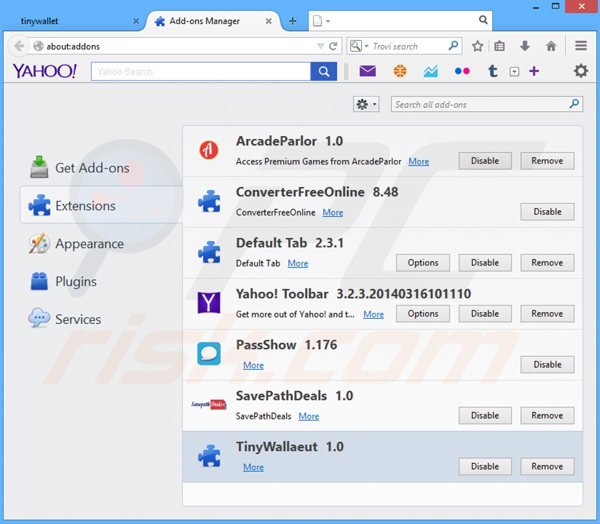This screenshot has width=600, height=524.
Task: Click the YAHOO! logo
Action: (x=45, y=71)
